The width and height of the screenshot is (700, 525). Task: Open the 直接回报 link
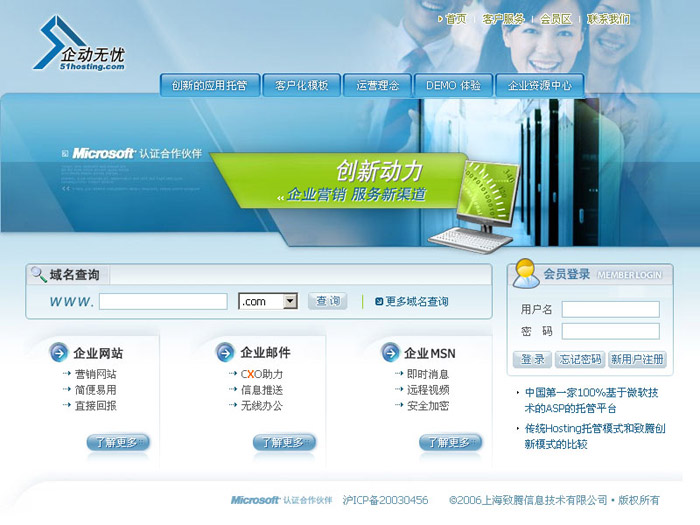[x=95, y=406]
